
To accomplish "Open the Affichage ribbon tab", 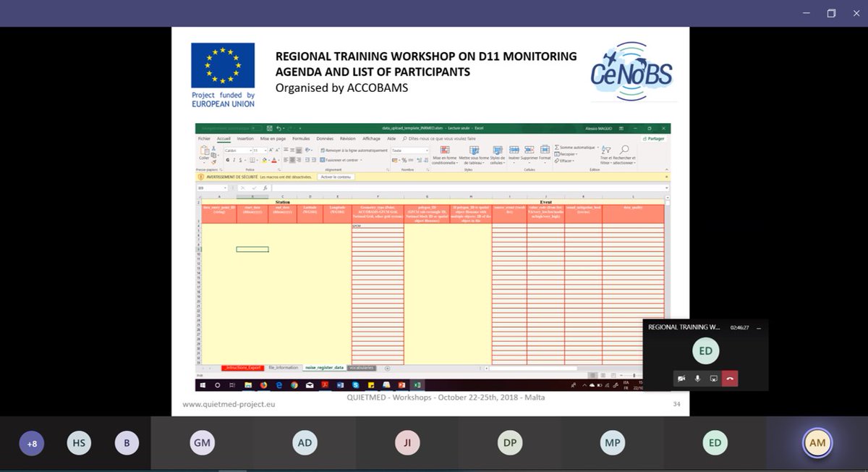I will click(371, 138).
